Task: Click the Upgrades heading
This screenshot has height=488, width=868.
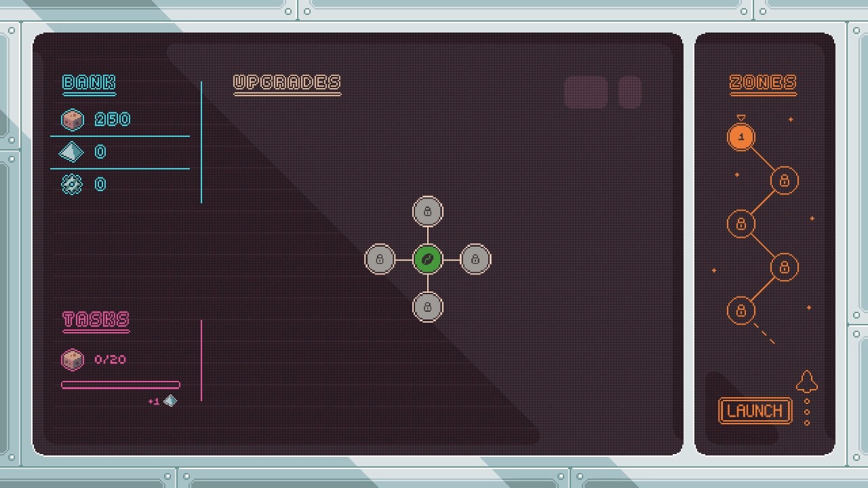Action: pos(287,83)
